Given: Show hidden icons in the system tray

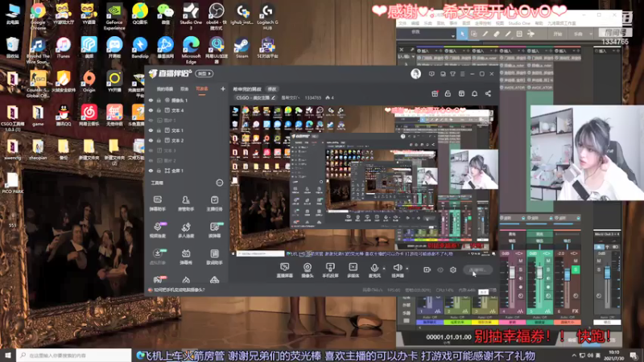Looking at the screenshot, I should point(574,355).
